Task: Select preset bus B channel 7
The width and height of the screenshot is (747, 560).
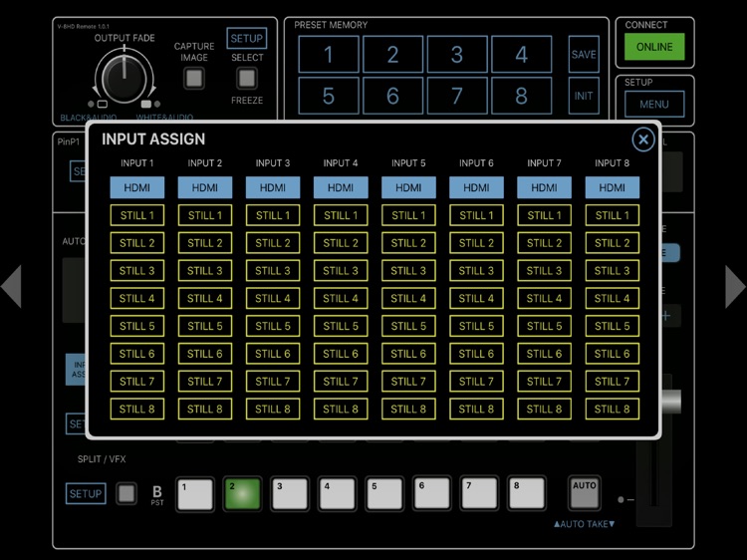Action: [x=479, y=494]
